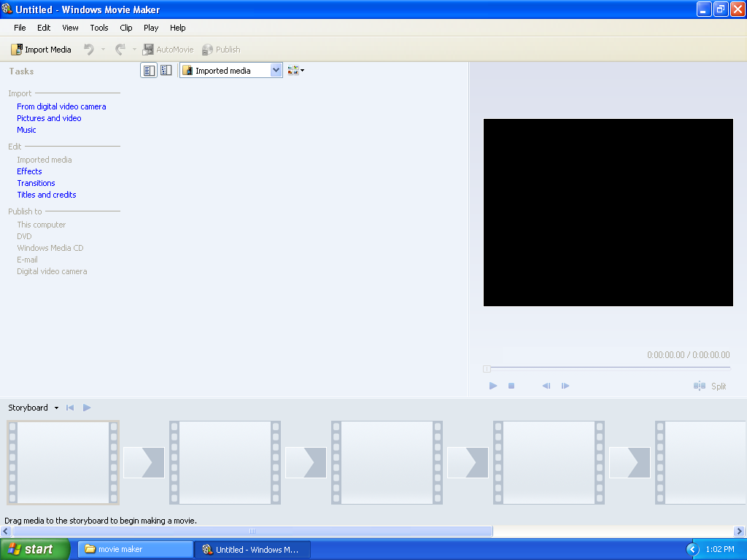This screenshot has width=747, height=560.
Task: Open the Storyboard view dropdown
Action: tap(56, 408)
